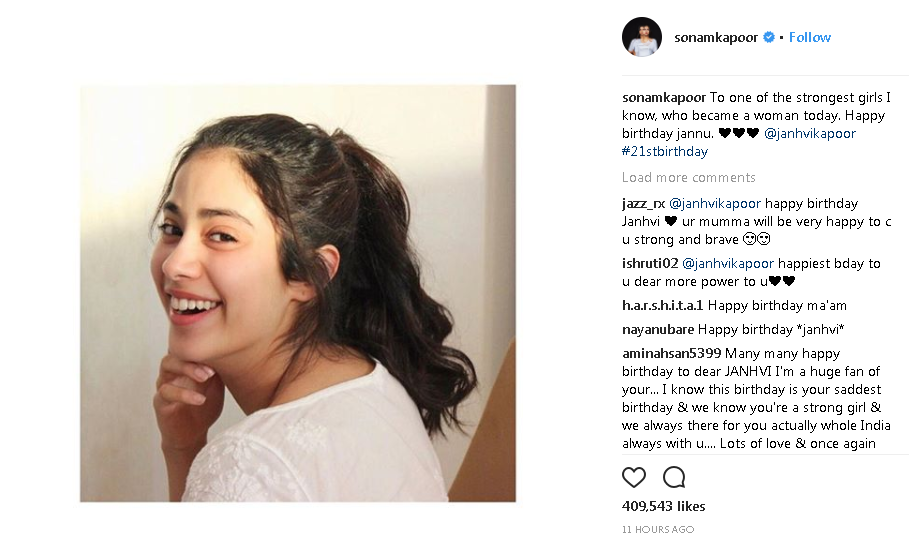The width and height of the screenshot is (911, 536).
Task: Visit nayanubare commenter profile
Action: pos(658,329)
